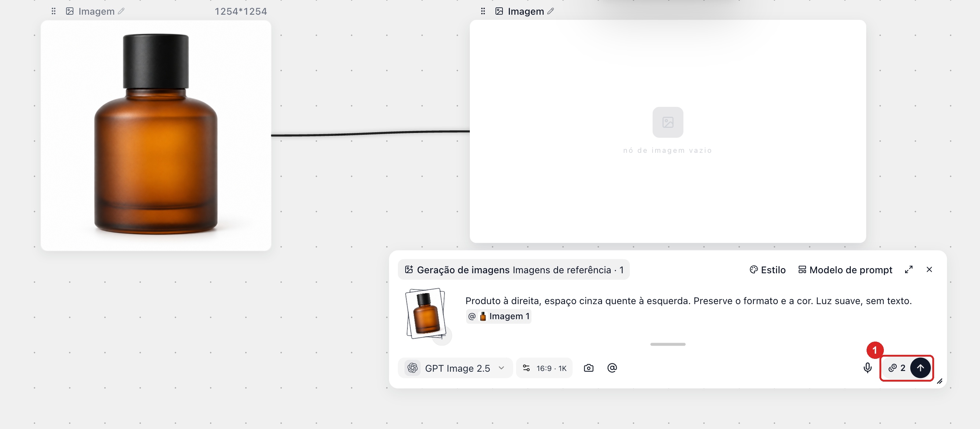
Task: Close the image generation panel
Action: pyautogui.click(x=929, y=270)
